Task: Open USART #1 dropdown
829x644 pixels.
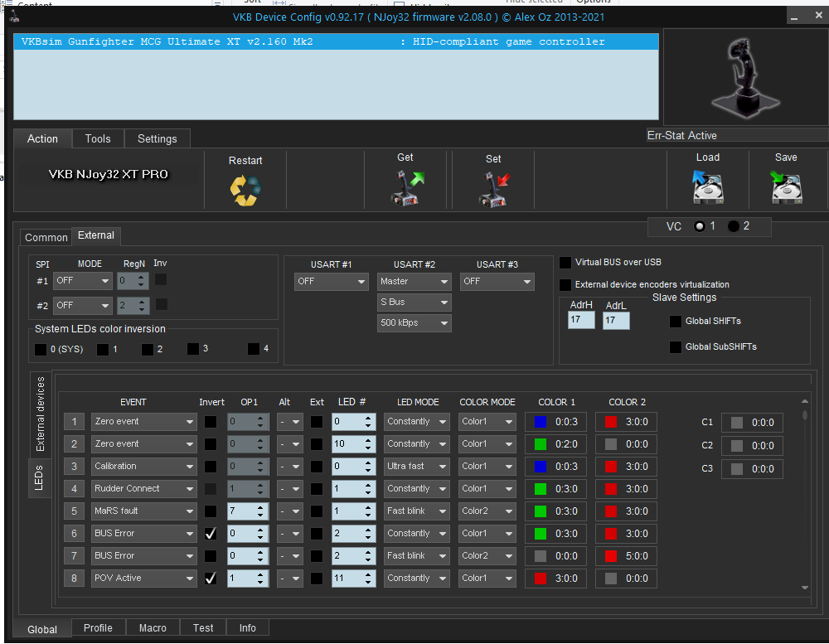Action: point(331,281)
